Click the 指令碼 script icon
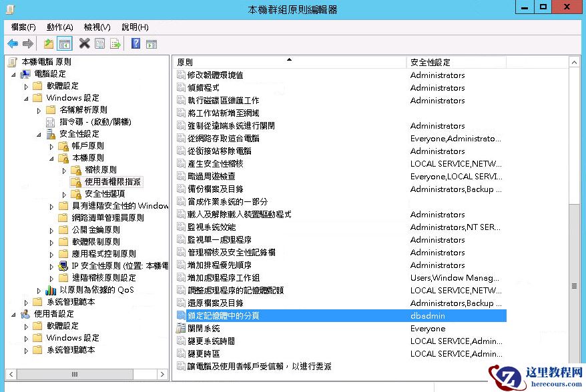The height and width of the screenshot is (392, 586). pyautogui.click(x=51, y=122)
